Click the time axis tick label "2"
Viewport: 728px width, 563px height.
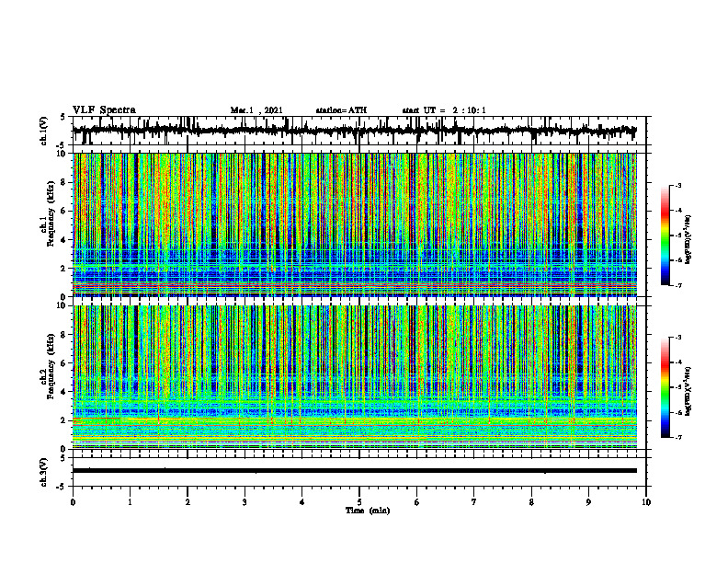tap(188, 502)
